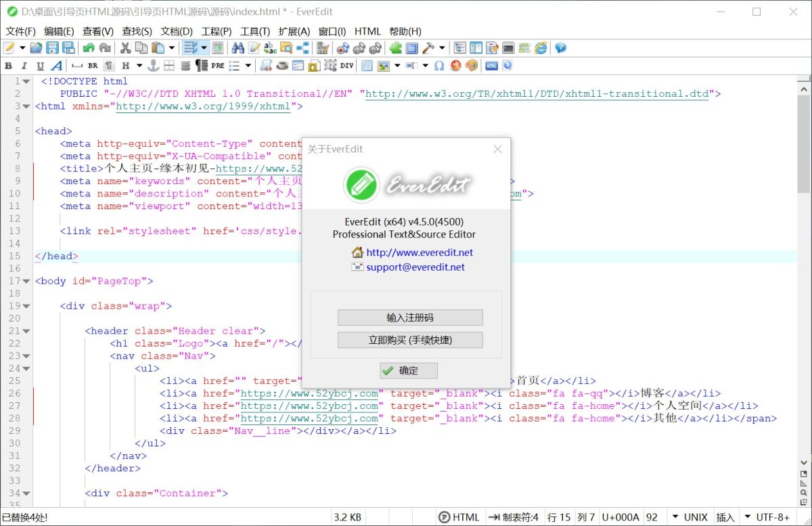812x526 pixels.
Task: Toggle Underline formatting button
Action: [x=41, y=66]
